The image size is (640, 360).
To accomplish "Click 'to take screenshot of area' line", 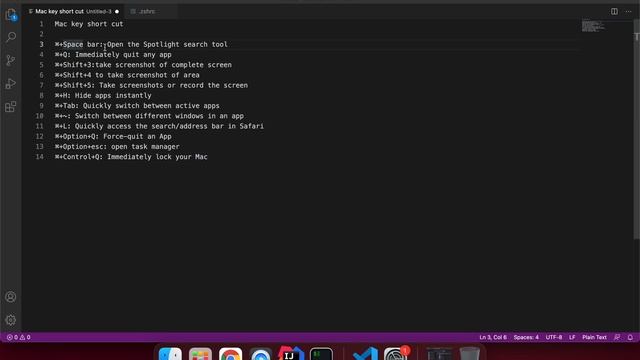I will pos(127,75).
